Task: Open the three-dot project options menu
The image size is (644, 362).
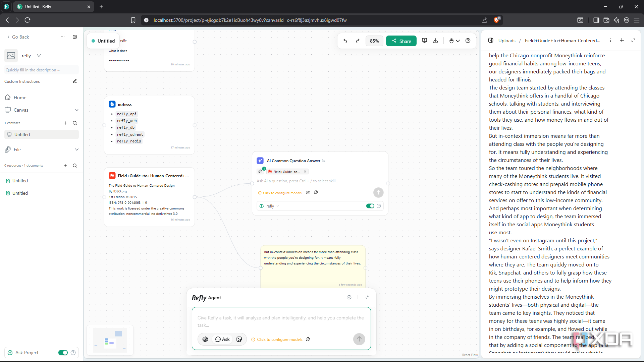Action: (x=63, y=37)
